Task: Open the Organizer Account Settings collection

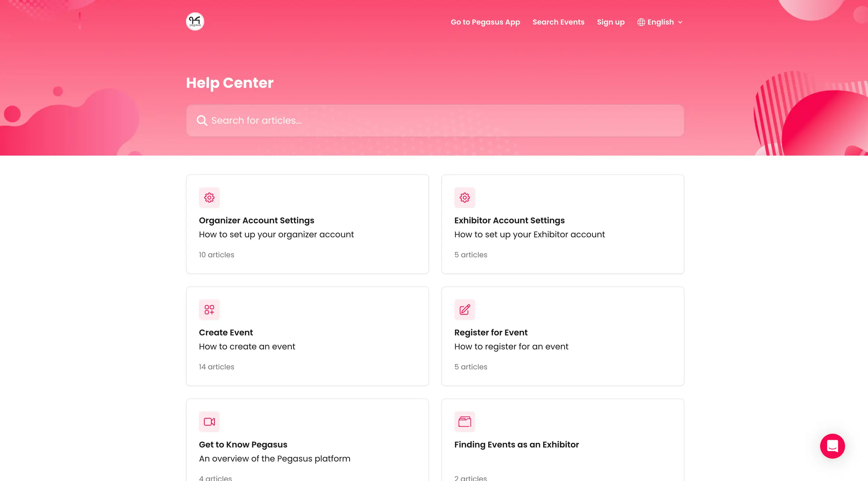Action: [x=256, y=220]
